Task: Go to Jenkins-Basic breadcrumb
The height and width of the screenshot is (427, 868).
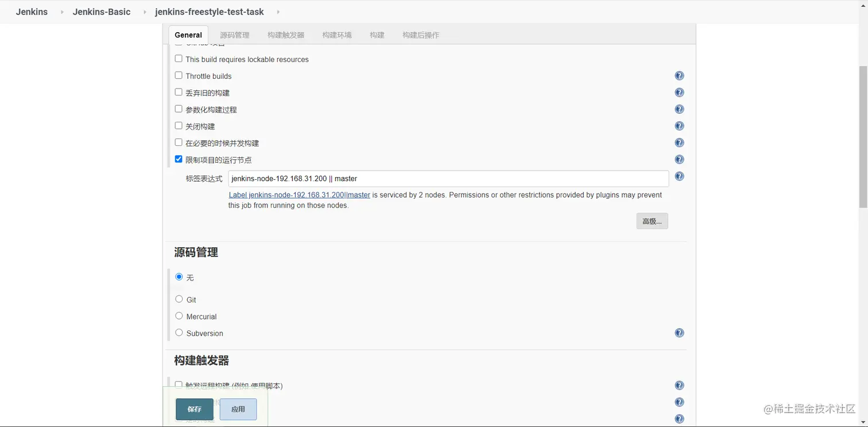Action: pos(102,12)
